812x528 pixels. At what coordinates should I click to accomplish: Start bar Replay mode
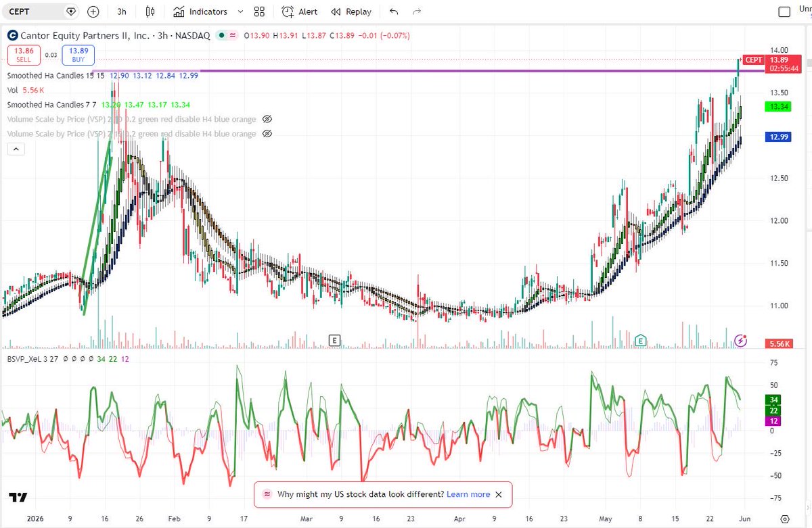point(351,11)
